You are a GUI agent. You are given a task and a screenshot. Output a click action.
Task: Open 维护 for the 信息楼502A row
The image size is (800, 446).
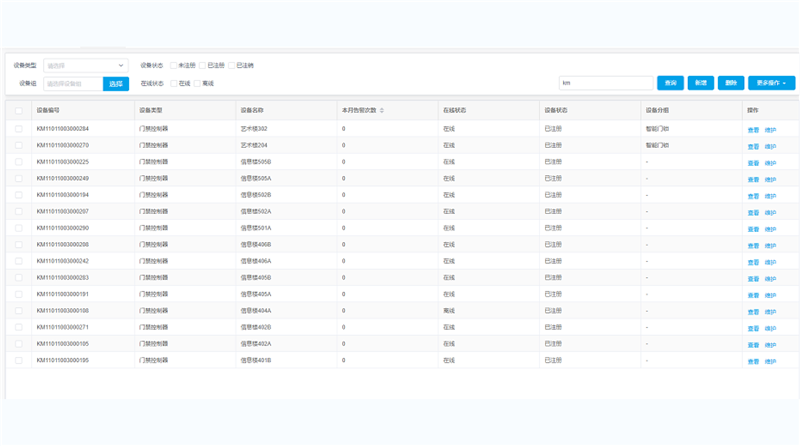click(x=770, y=213)
